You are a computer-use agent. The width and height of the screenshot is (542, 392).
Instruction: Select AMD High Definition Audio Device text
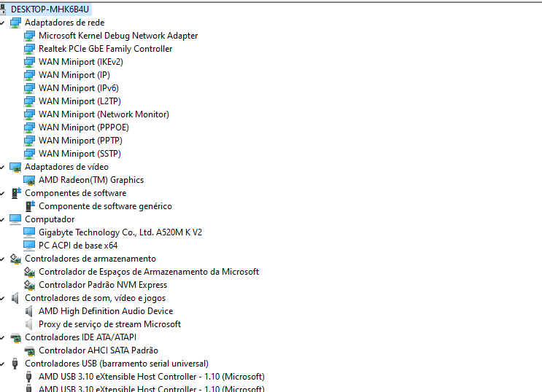pyautogui.click(x=106, y=311)
